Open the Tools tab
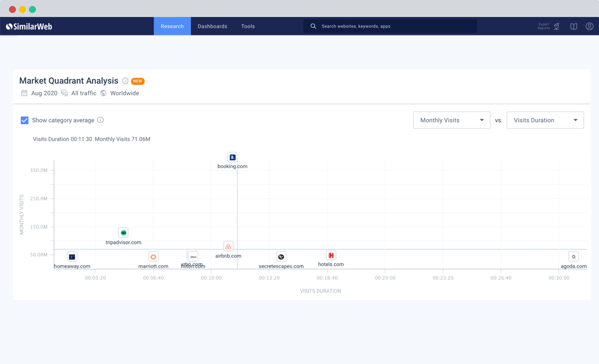599x364 pixels. click(248, 26)
